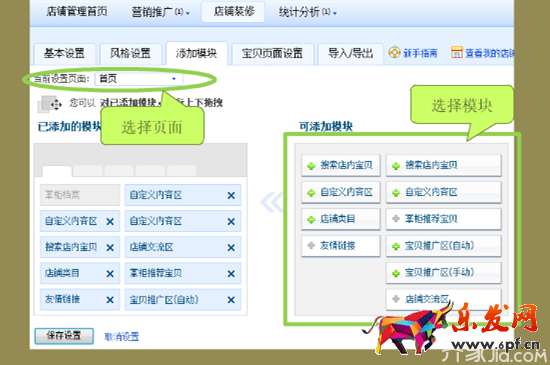The image size is (550, 365).
Task: Open the 当前设置页面 dropdown showing 首页
Action: 139,79
